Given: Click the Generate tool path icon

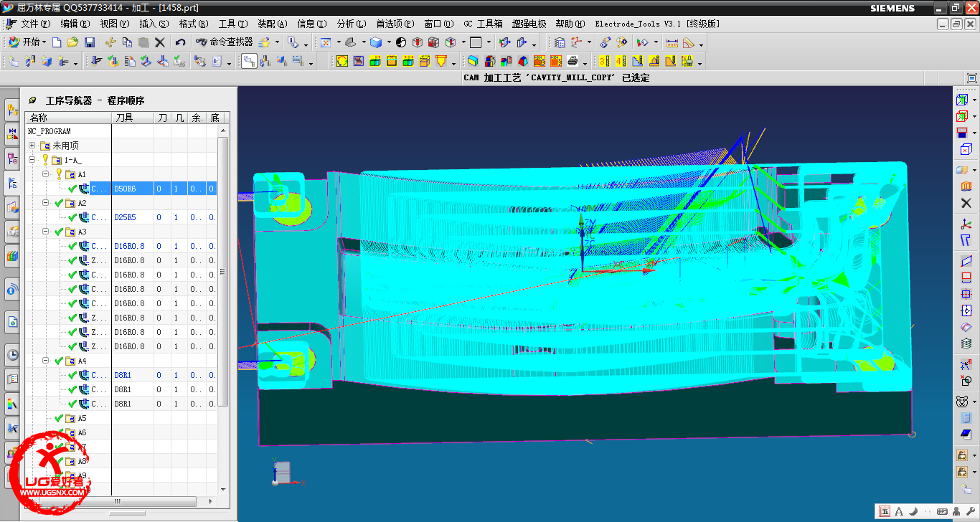Looking at the screenshot, I should point(95,62).
